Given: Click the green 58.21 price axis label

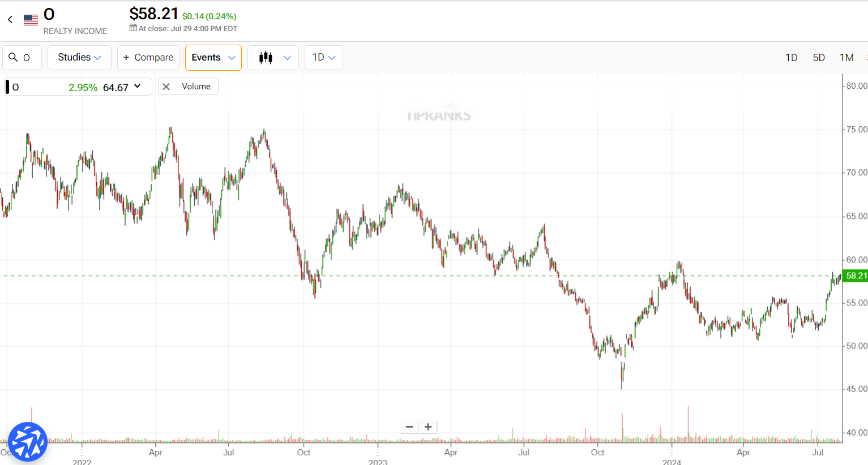Looking at the screenshot, I should (x=856, y=276).
